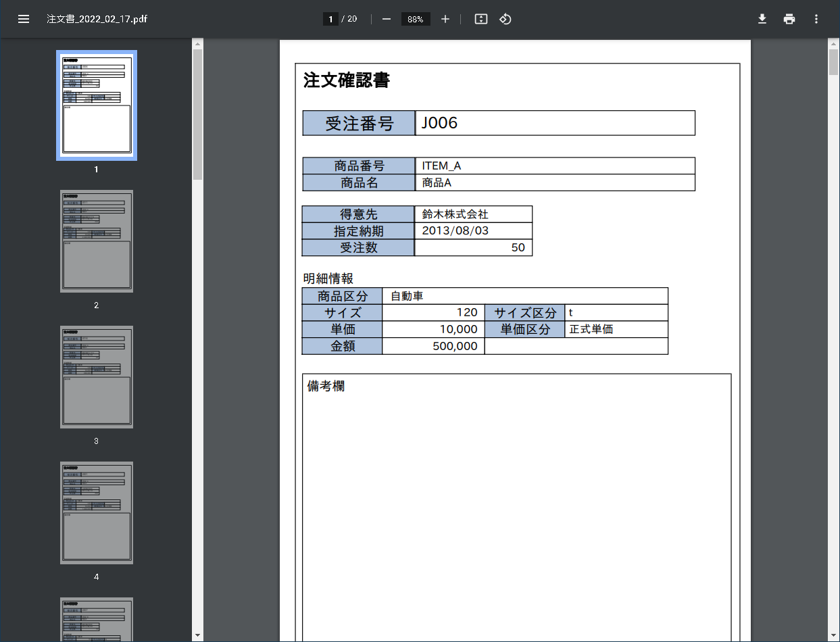Toggle the sidebar hamburger menu
840x642 pixels.
pyautogui.click(x=24, y=19)
